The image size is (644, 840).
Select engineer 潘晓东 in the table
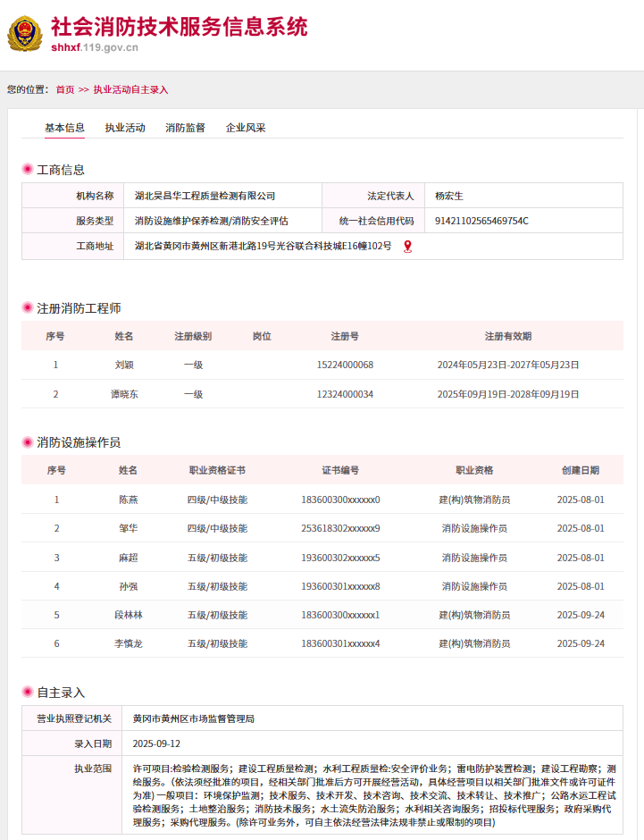click(x=124, y=394)
